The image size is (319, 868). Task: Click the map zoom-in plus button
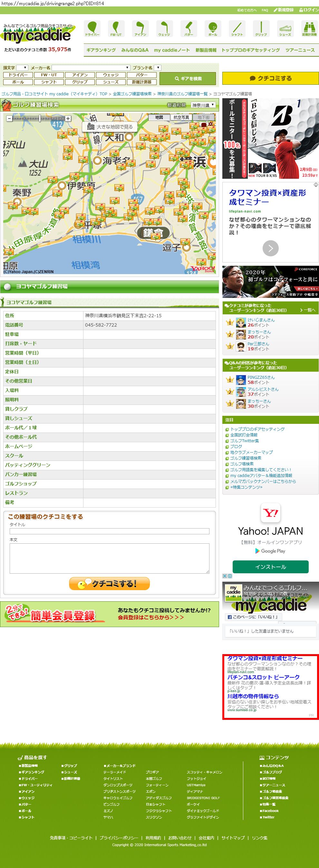tap(68, 119)
